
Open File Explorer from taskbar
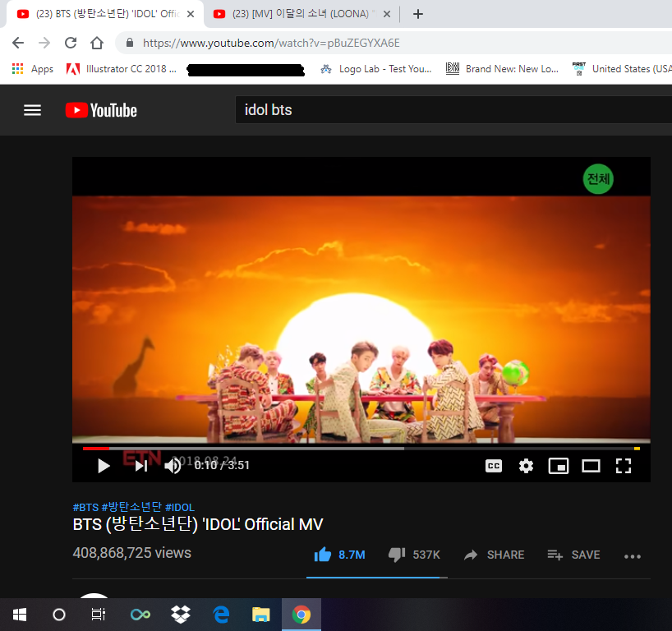pyautogui.click(x=260, y=615)
